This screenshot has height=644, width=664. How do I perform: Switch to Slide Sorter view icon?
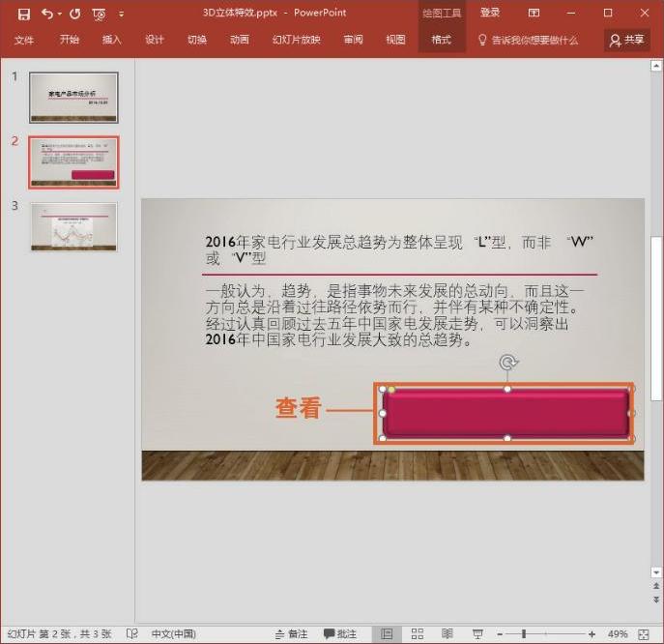tap(418, 633)
